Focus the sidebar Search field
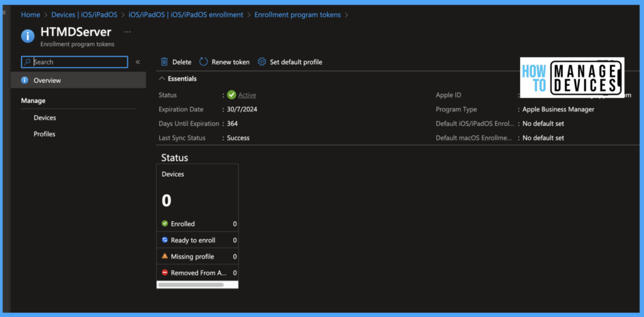The height and width of the screenshot is (317, 644). tap(74, 62)
